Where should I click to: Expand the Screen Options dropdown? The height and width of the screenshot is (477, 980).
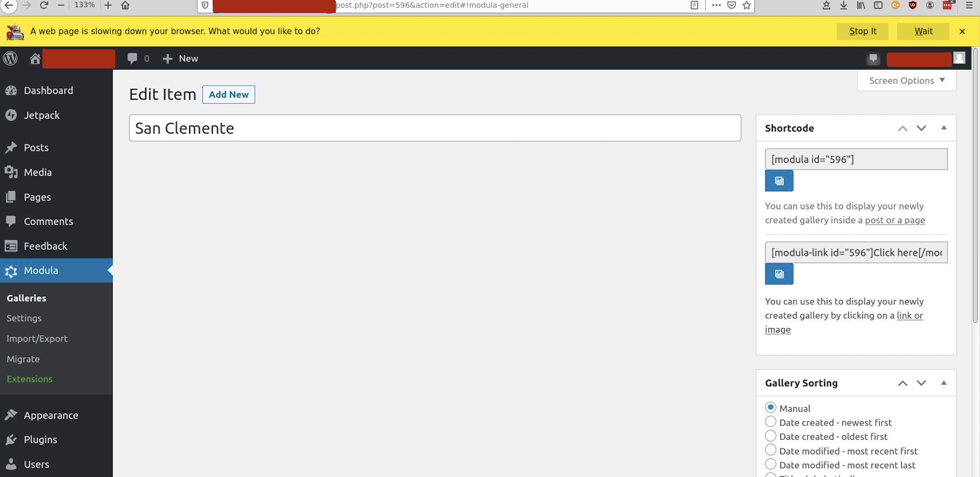[906, 80]
